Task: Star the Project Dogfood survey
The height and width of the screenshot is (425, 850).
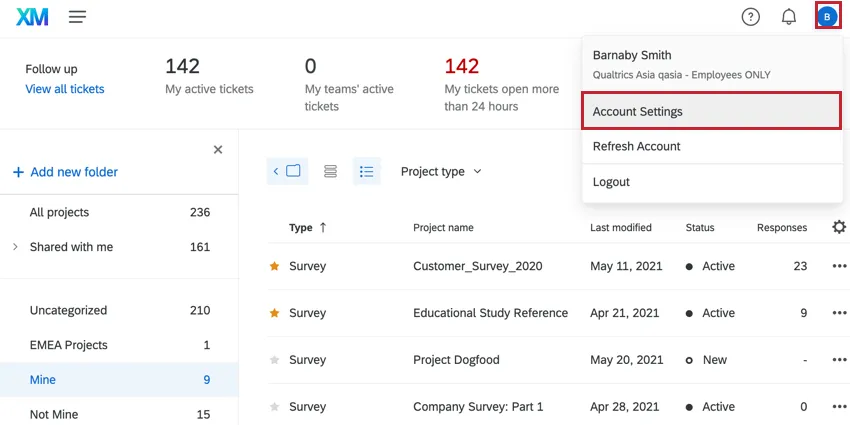Action: click(274, 360)
